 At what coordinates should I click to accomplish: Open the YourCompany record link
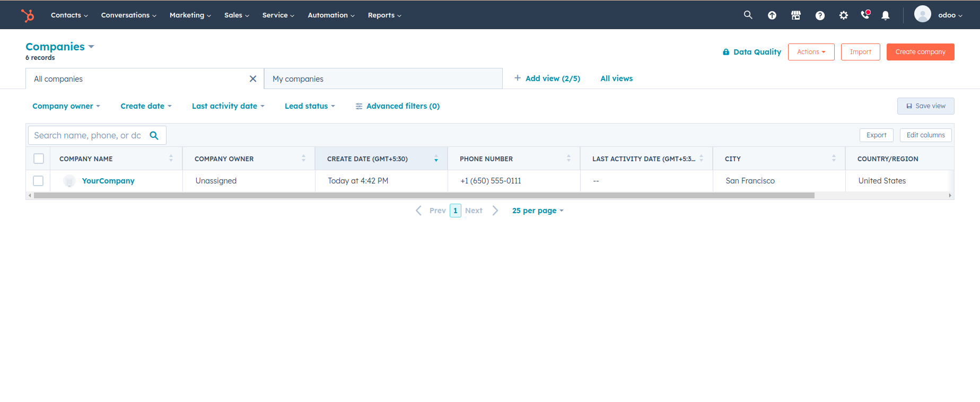[x=108, y=181]
